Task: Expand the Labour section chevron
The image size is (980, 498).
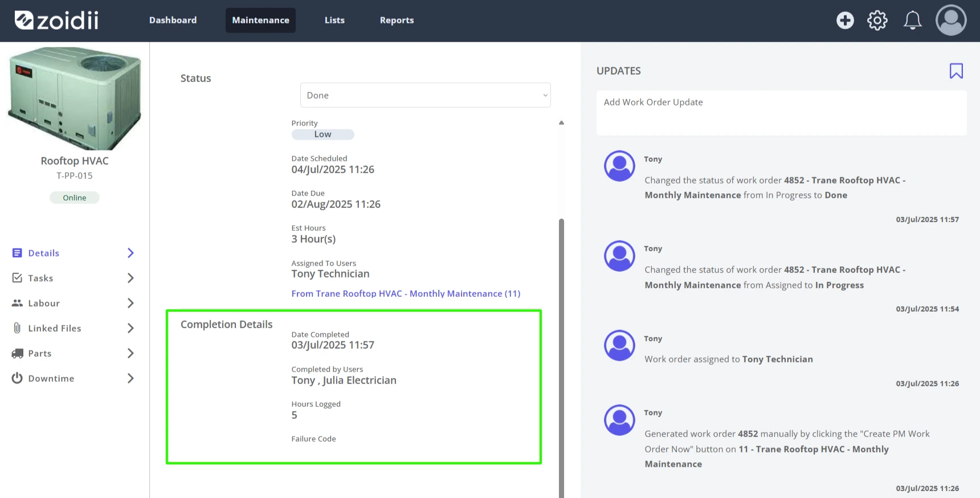Action: tap(130, 303)
